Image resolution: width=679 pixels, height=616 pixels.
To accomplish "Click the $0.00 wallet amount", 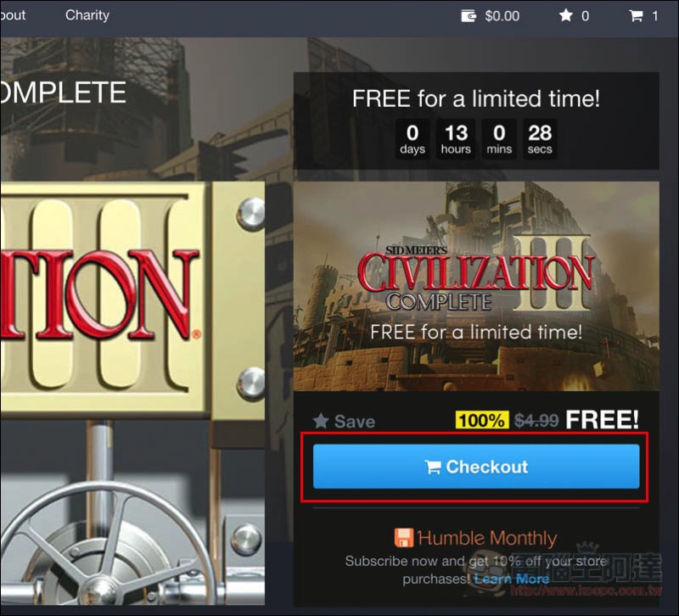I will click(x=502, y=16).
